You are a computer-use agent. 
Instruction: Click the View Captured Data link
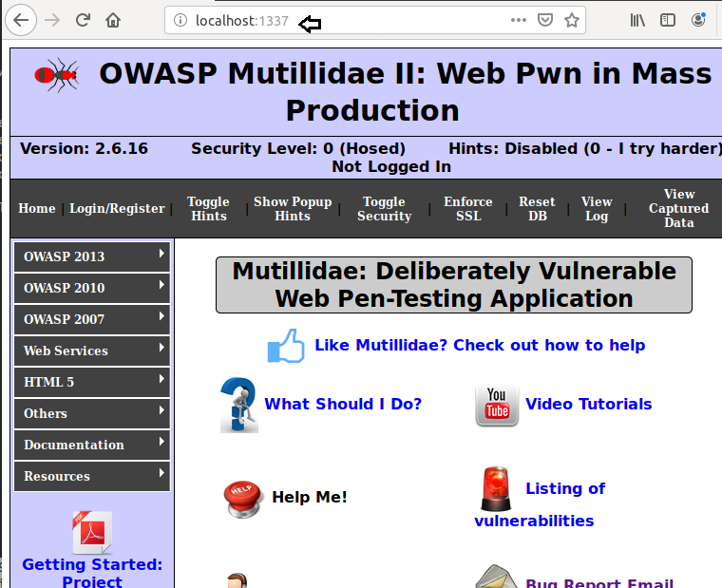(678, 209)
